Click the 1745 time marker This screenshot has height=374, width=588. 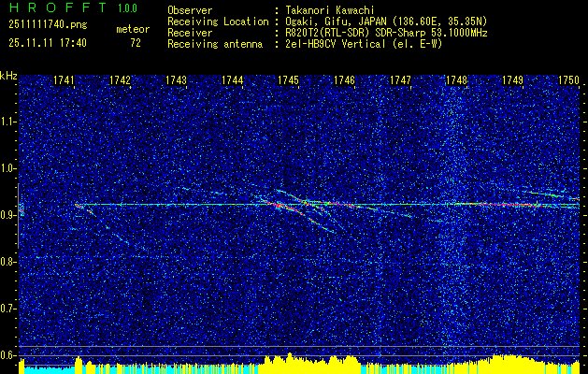(x=288, y=80)
